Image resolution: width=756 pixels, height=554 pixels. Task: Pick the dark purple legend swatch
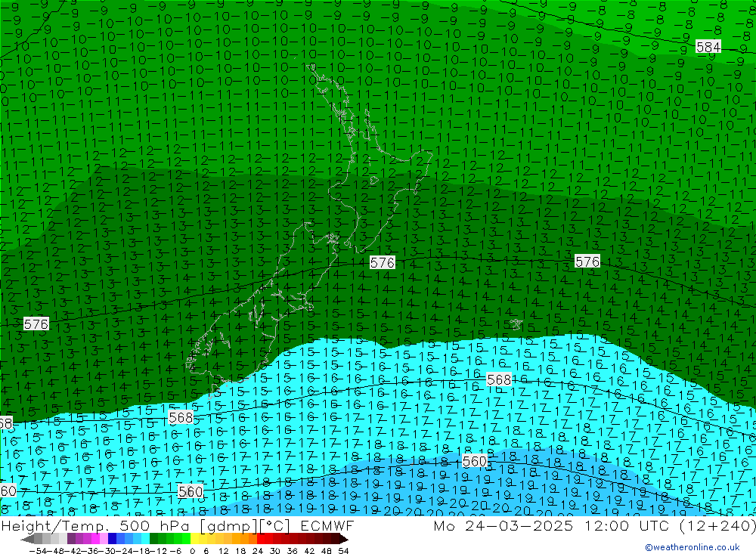tap(71, 539)
